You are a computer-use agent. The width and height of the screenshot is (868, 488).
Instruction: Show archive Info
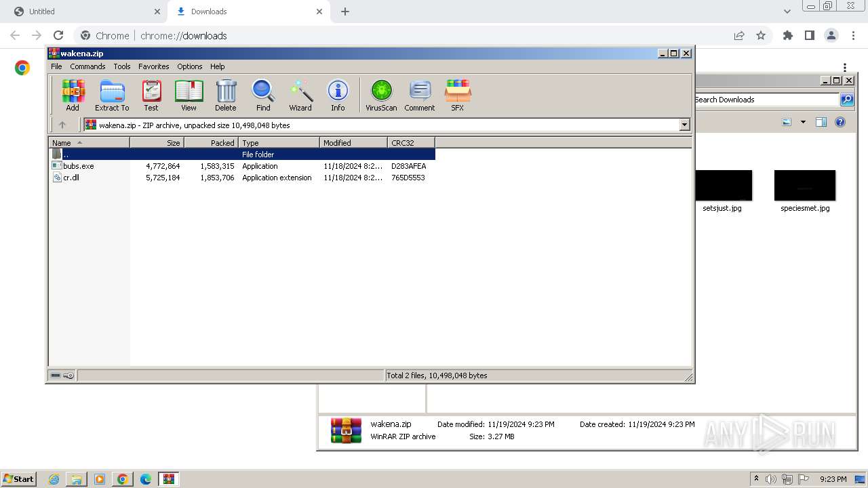[x=338, y=95]
